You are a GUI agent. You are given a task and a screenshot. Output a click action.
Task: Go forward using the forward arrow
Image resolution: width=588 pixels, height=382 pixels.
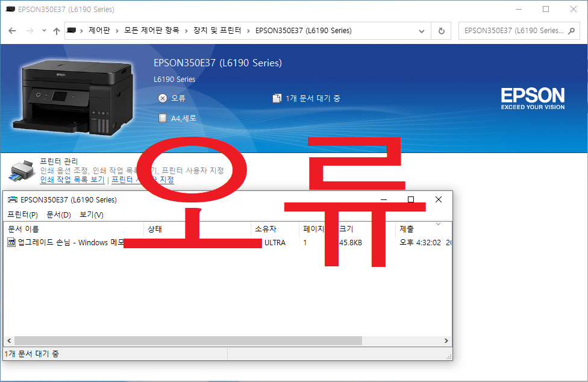[x=30, y=31]
